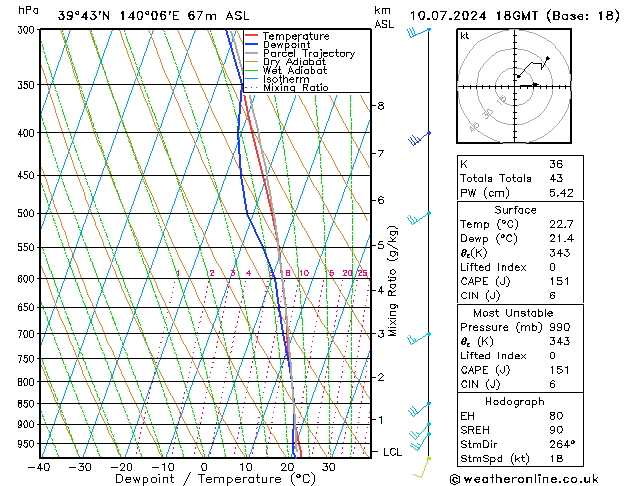Click the red Temperature legend line
Screen dimensions: 629x486
point(251,36)
